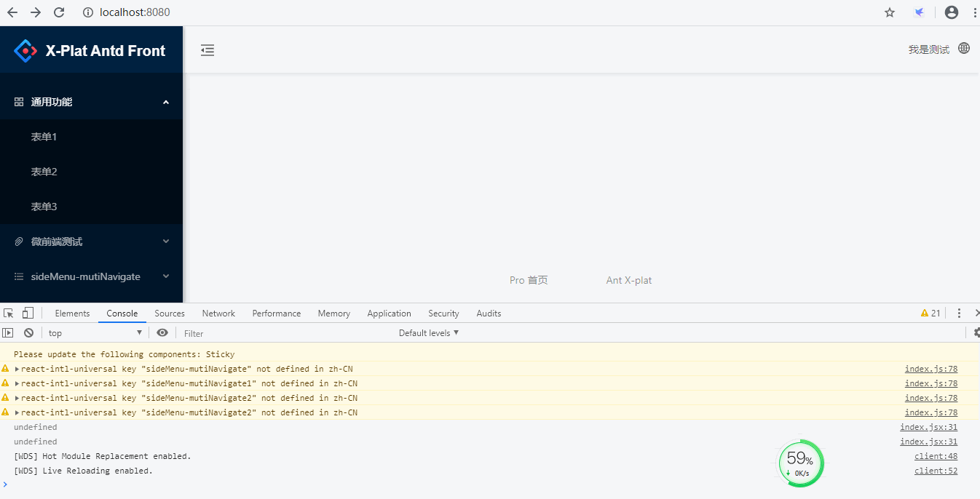Open the index.jsx:31 source link
This screenshot has height=499, width=980.
[928, 427]
